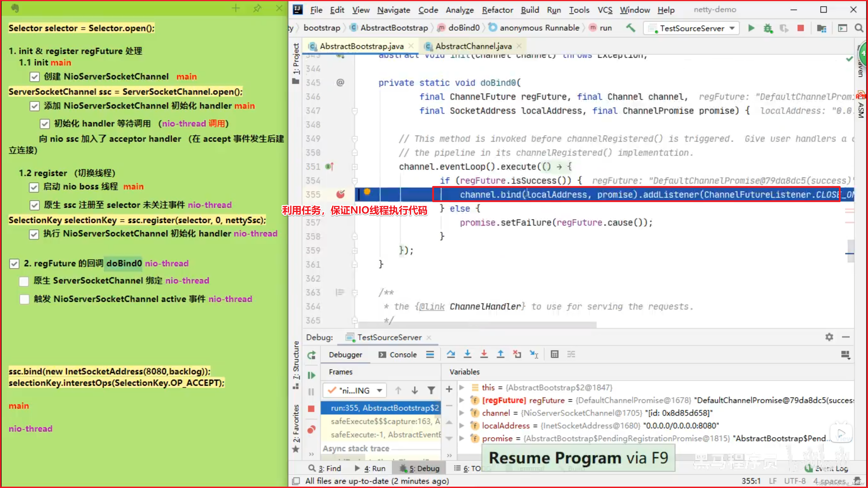The width and height of the screenshot is (868, 488).
Task: Switch to the Console tab
Action: pos(398,355)
